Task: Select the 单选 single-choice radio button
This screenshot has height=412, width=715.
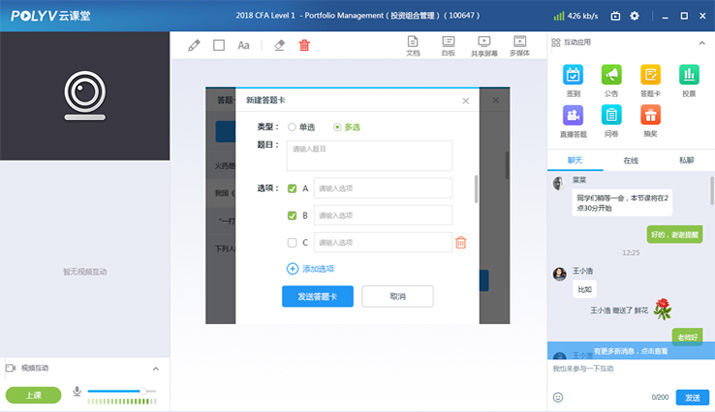Action: tap(292, 127)
